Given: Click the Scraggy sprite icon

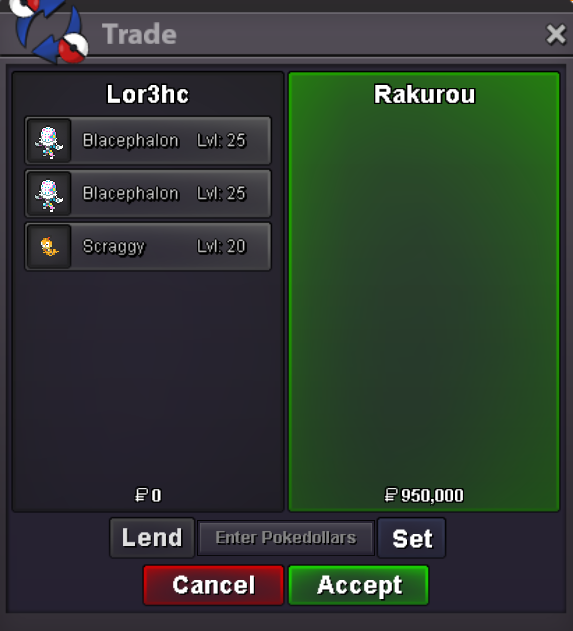Looking at the screenshot, I should [x=49, y=247].
